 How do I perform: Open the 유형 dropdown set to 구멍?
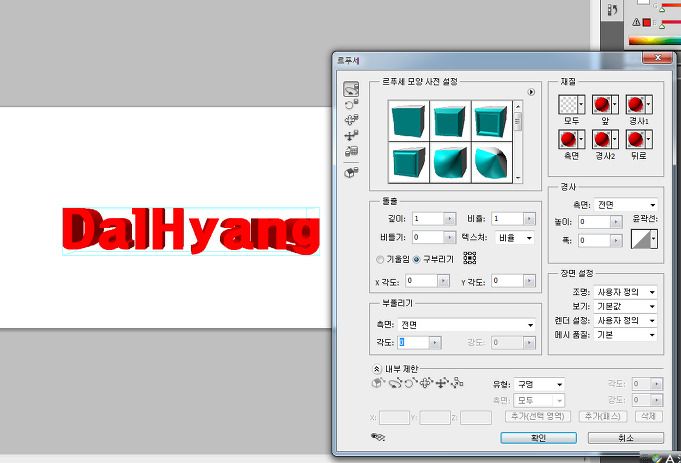point(539,384)
